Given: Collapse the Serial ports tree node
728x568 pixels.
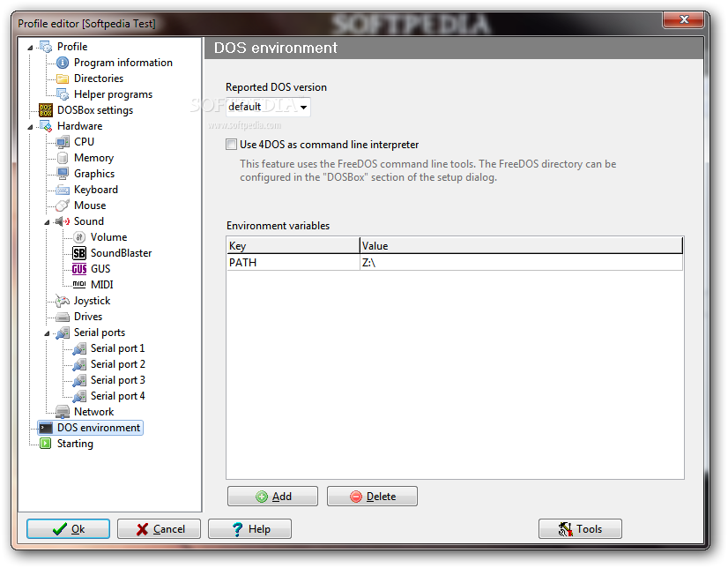Looking at the screenshot, I should 47,333.
